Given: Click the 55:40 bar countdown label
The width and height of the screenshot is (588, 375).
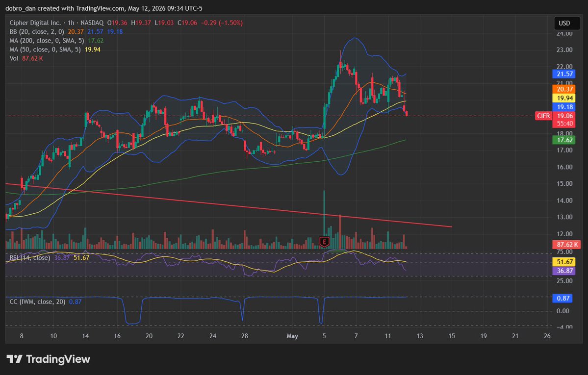Looking at the screenshot, I should pyautogui.click(x=564, y=124).
